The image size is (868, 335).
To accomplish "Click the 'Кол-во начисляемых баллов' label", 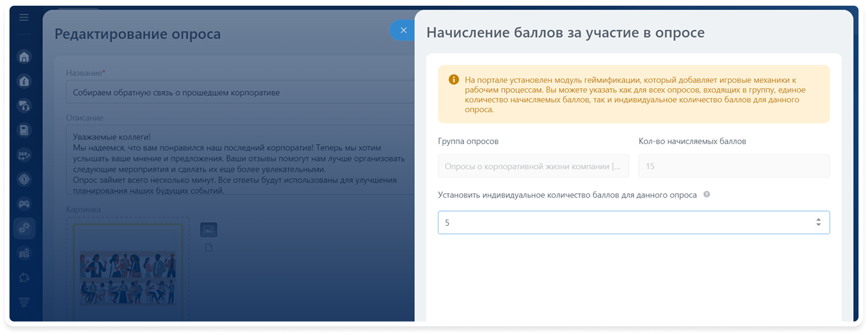I will tap(692, 141).
